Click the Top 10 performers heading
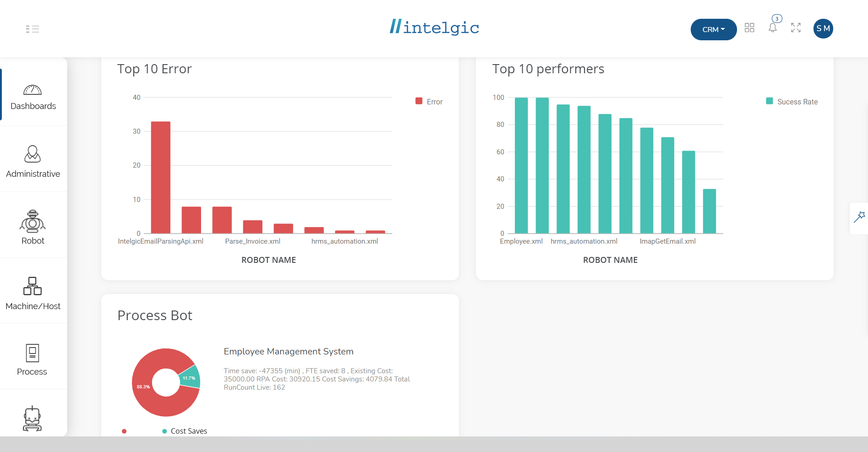The height and width of the screenshot is (452, 868). pyautogui.click(x=548, y=69)
